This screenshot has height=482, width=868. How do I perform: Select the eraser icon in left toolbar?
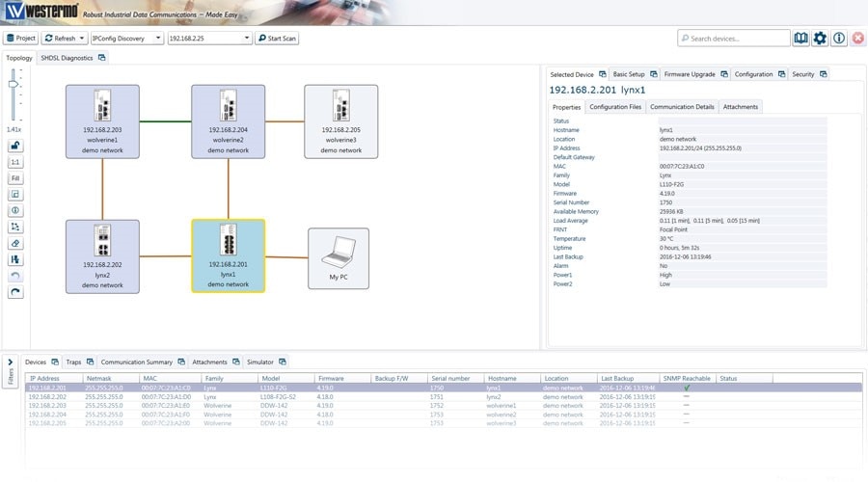(x=14, y=244)
